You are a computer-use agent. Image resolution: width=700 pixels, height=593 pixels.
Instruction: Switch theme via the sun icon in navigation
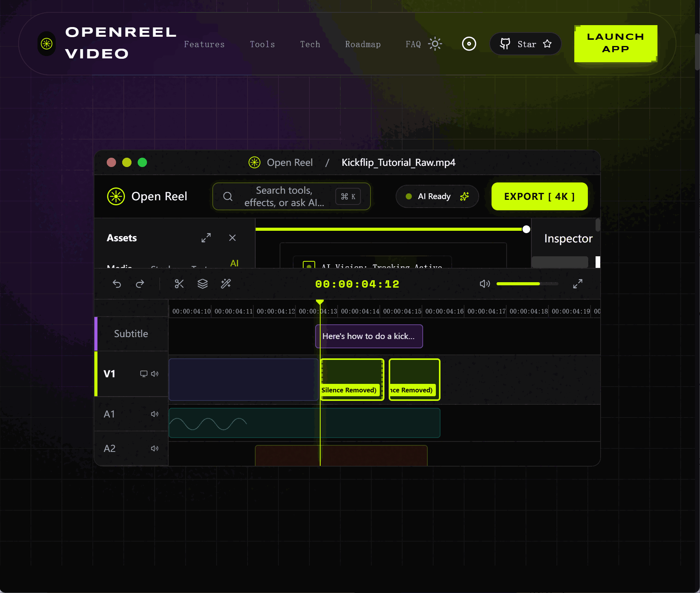pyautogui.click(x=435, y=44)
